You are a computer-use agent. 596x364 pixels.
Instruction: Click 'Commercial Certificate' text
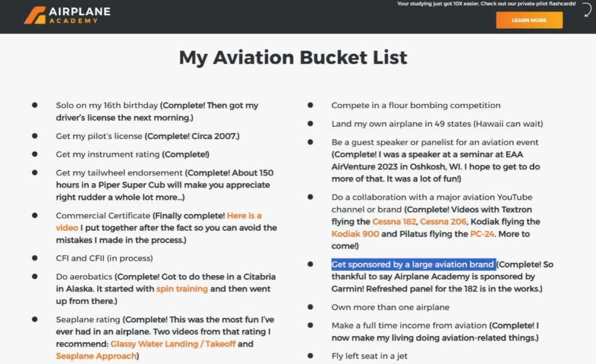(103, 216)
